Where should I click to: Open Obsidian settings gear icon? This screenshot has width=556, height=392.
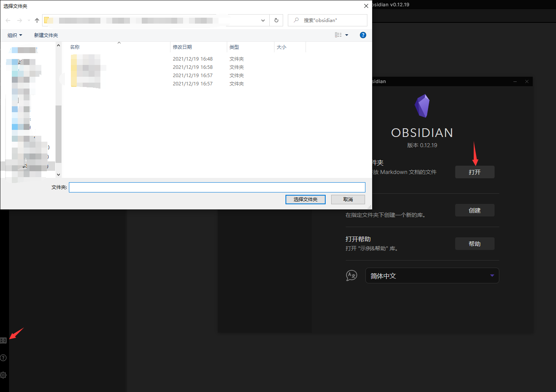coord(4,375)
